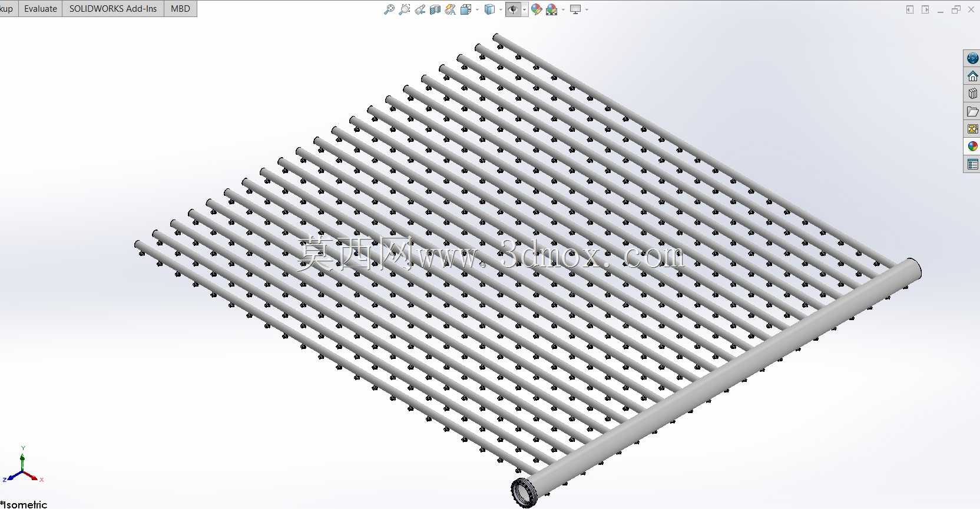Click the Display Style icon

click(x=489, y=9)
